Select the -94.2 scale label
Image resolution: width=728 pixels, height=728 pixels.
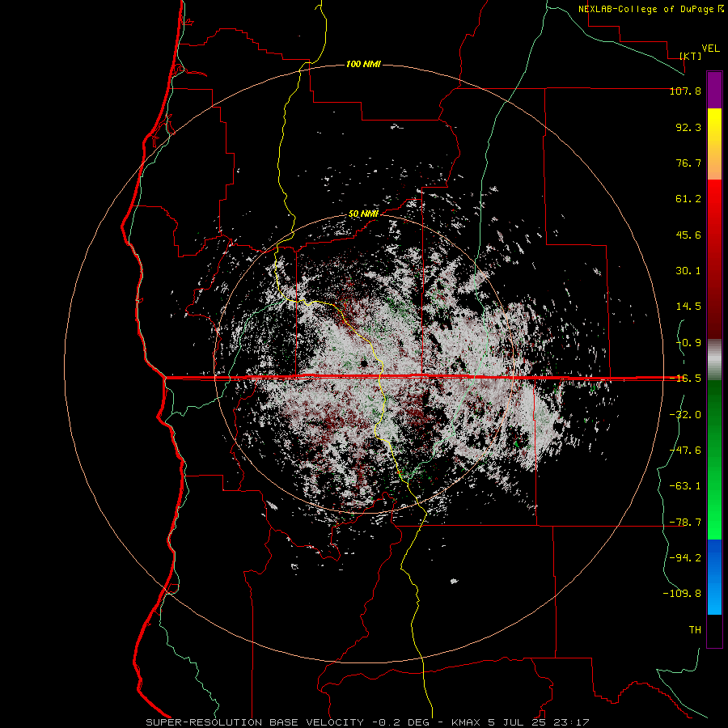pos(685,557)
